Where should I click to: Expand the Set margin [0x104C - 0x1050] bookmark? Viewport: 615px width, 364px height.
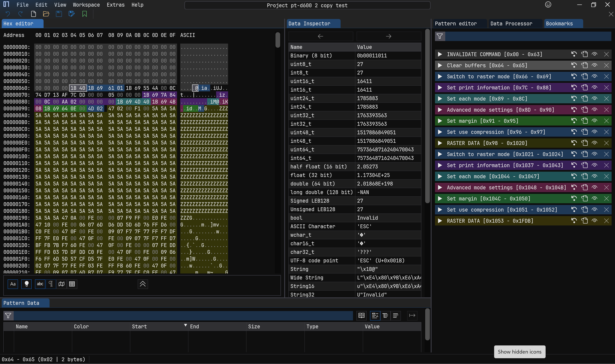point(440,199)
